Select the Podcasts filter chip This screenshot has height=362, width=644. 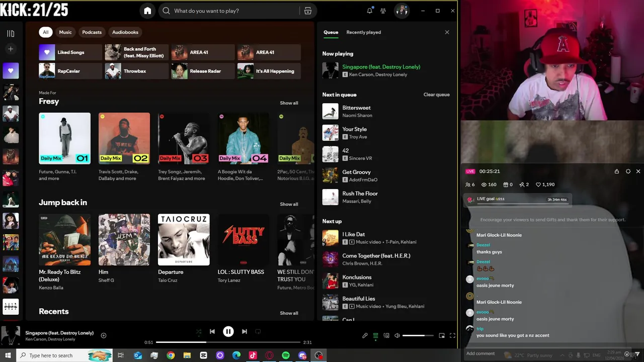[x=92, y=32]
